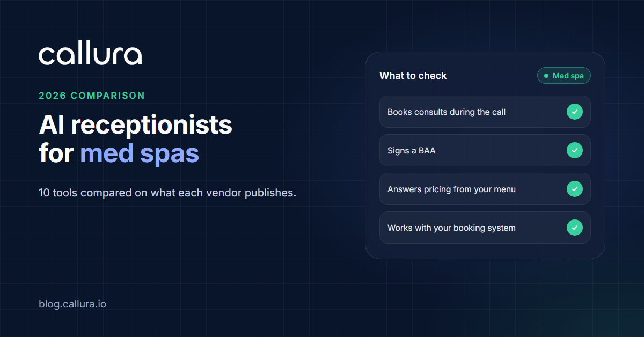
Task: Click the highlighted med spas text
Action: 140,154
